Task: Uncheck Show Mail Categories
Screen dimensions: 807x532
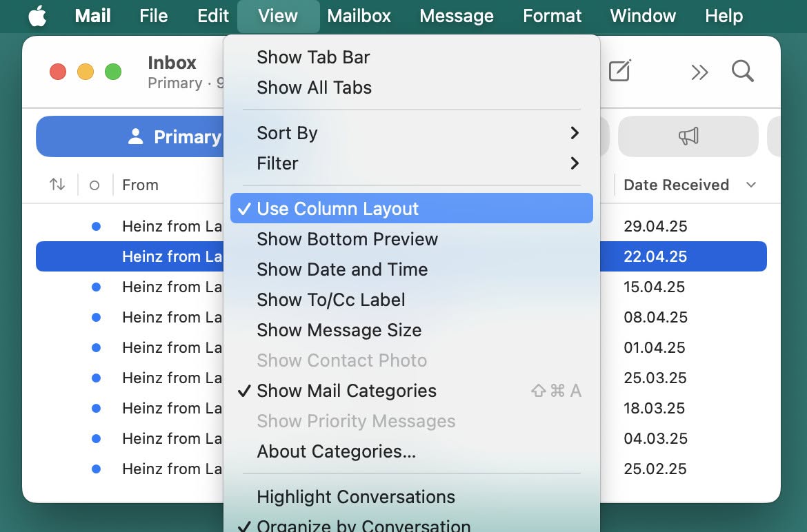Action: (x=412, y=391)
